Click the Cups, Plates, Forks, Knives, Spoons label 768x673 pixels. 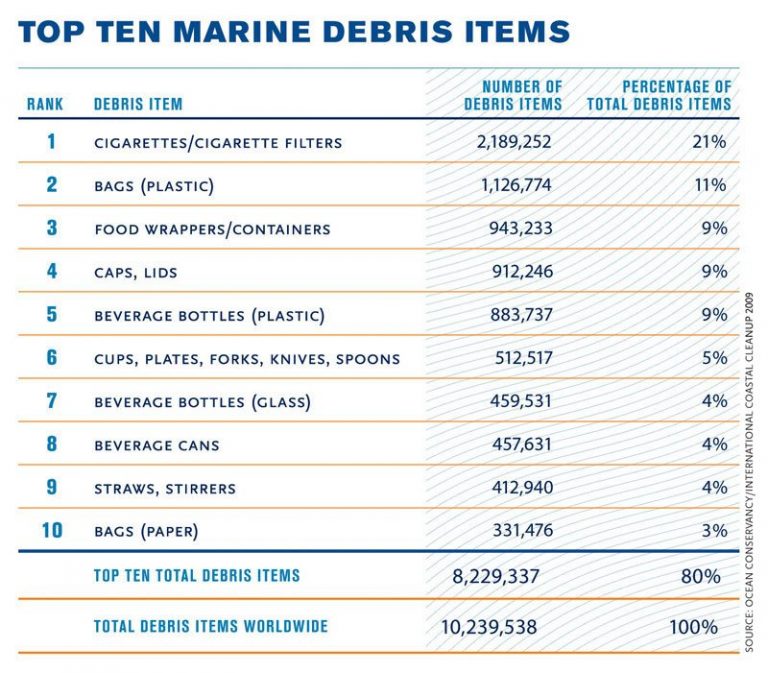coord(247,360)
